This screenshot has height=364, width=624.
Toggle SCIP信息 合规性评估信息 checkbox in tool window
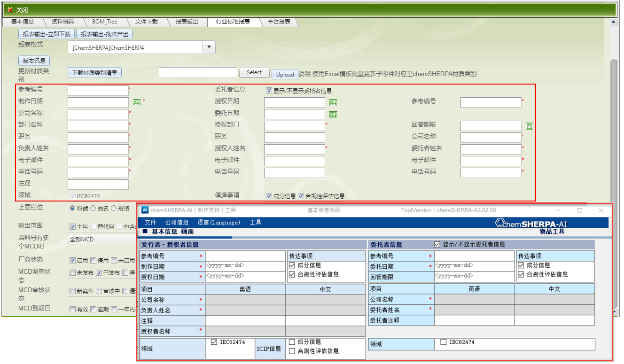coord(292,351)
